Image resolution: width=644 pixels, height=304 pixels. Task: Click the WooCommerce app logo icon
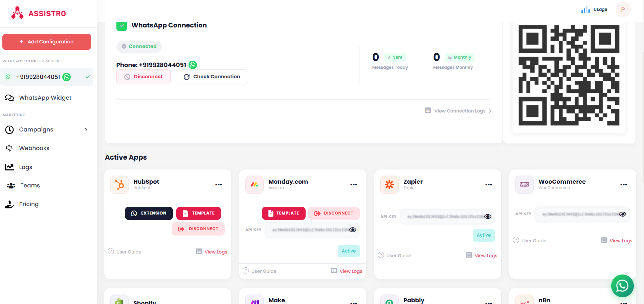[x=524, y=185]
